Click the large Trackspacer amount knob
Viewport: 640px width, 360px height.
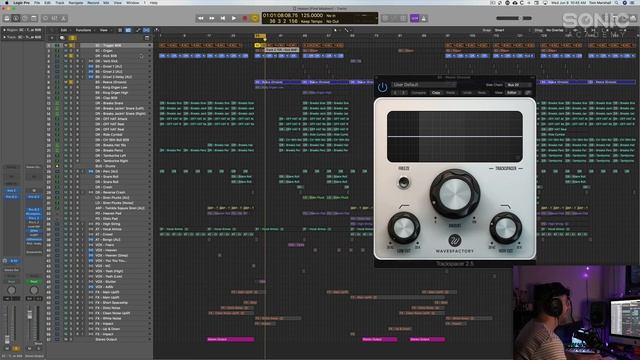(455, 194)
